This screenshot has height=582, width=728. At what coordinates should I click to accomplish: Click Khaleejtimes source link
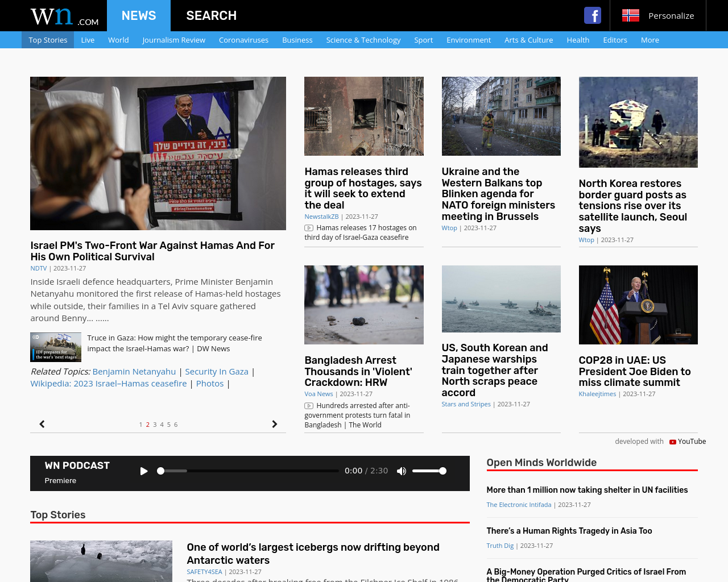(x=597, y=394)
